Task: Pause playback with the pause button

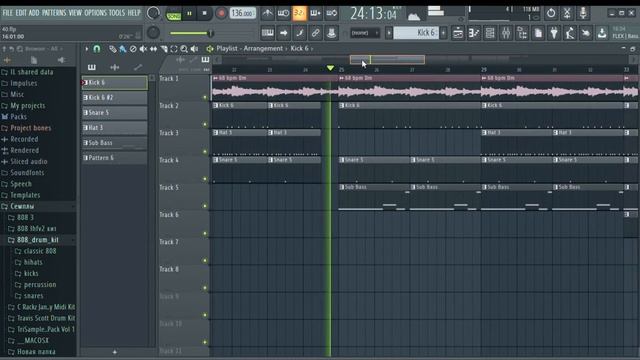Action: [189, 13]
